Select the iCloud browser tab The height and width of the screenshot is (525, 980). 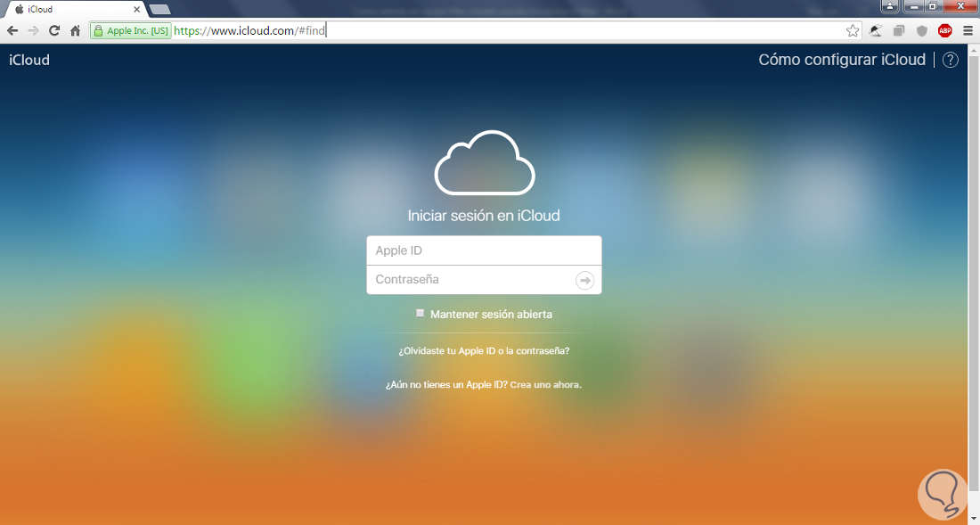click(x=75, y=10)
